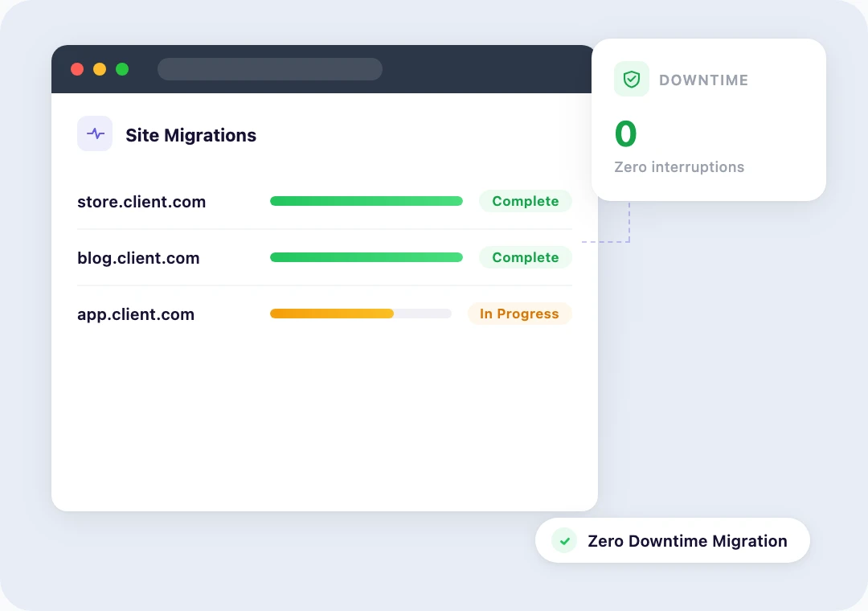Click the progress bar for app.client.com

360,314
